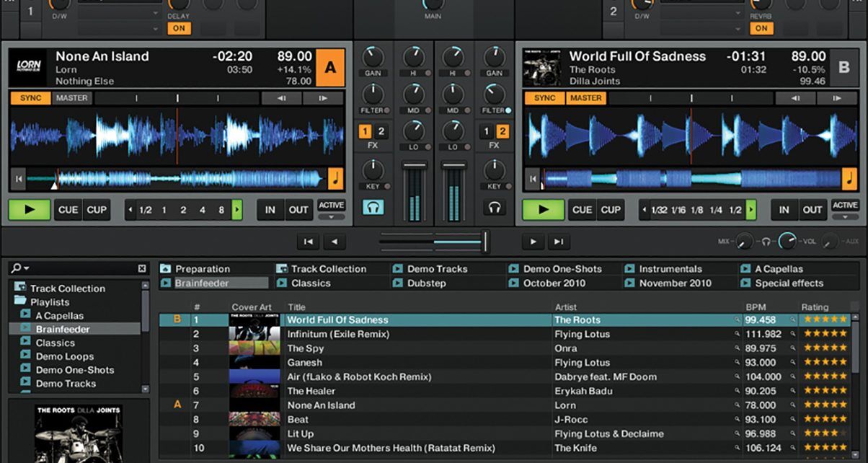
Task: Nudge Deck A tempo with the left bend arrow
Action: [281, 98]
